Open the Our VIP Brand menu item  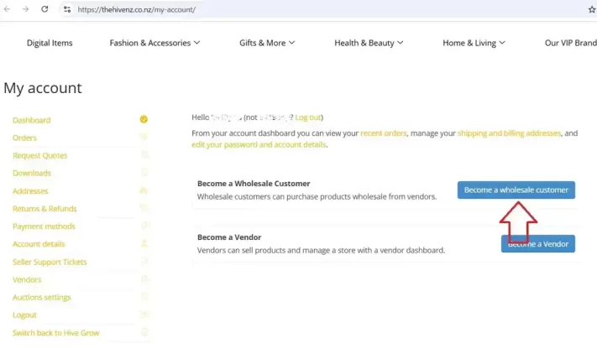point(571,43)
